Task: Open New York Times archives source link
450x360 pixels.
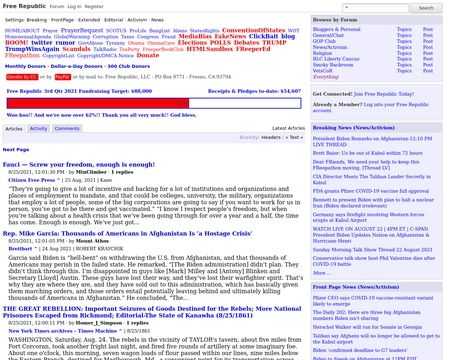Action: [x=63, y=331]
